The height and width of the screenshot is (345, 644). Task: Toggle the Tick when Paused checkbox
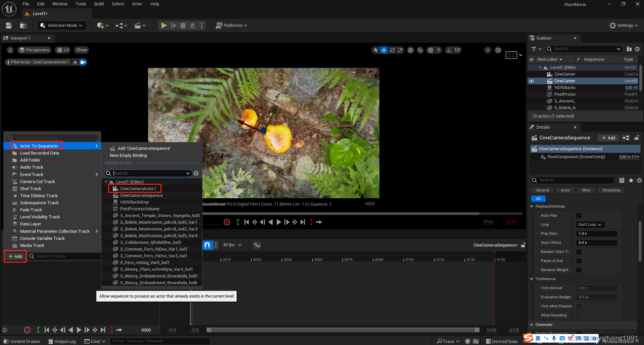tap(579, 306)
